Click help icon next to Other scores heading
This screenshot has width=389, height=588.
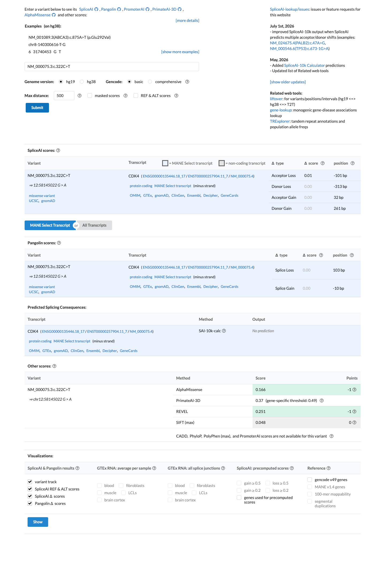click(x=54, y=366)
